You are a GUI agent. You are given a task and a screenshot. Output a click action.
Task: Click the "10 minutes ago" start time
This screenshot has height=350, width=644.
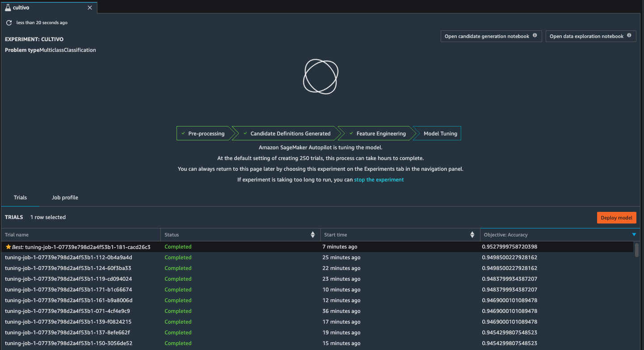click(341, 290)
